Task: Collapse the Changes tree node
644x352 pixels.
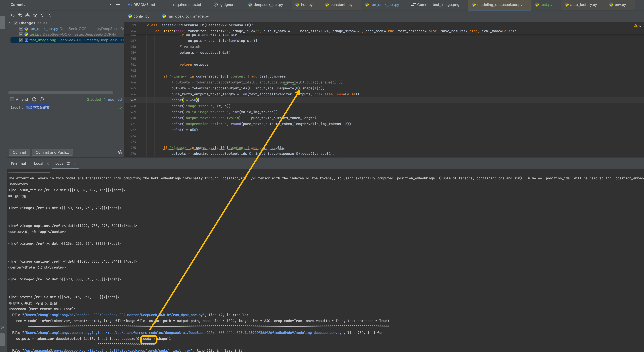Action: pyautogui.click(x=10, y=23)
